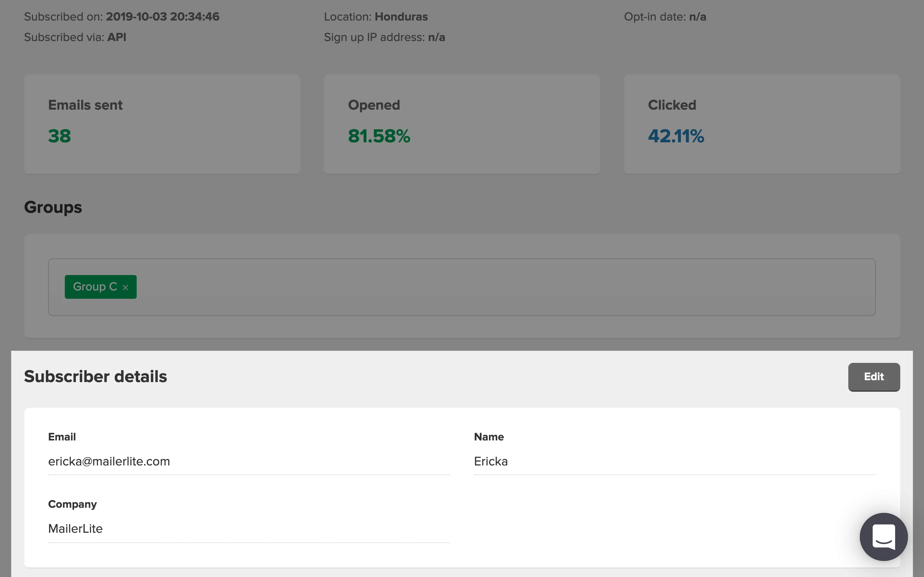Click the 81.58% opened percentage
The height and width of the screenshot is (577, 924).
(379, 136)
